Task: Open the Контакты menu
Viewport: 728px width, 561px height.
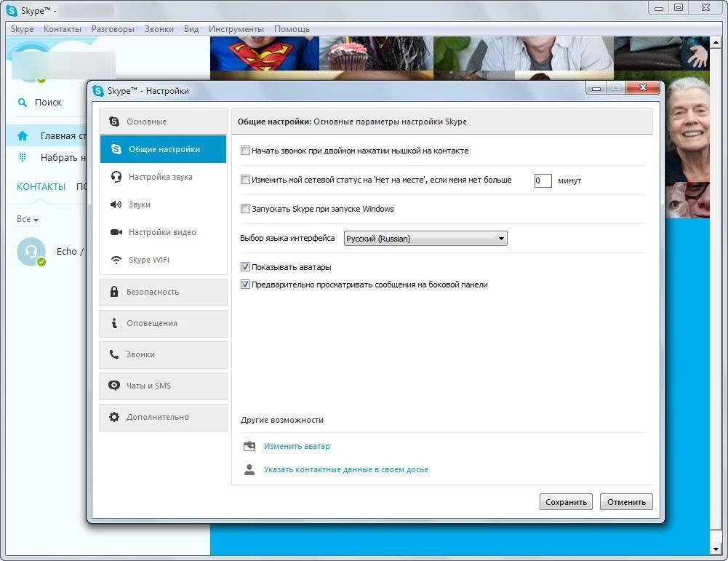Action: click(x=63, y=29)
